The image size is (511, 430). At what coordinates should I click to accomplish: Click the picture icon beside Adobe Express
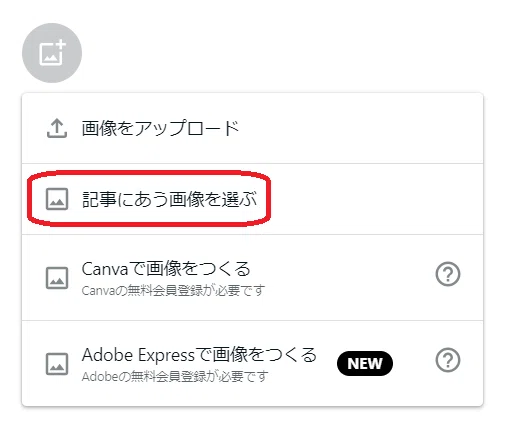click(57, 364)
